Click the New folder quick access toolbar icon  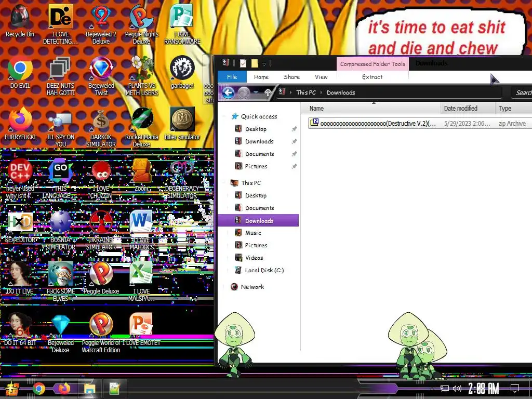(255, 63)
